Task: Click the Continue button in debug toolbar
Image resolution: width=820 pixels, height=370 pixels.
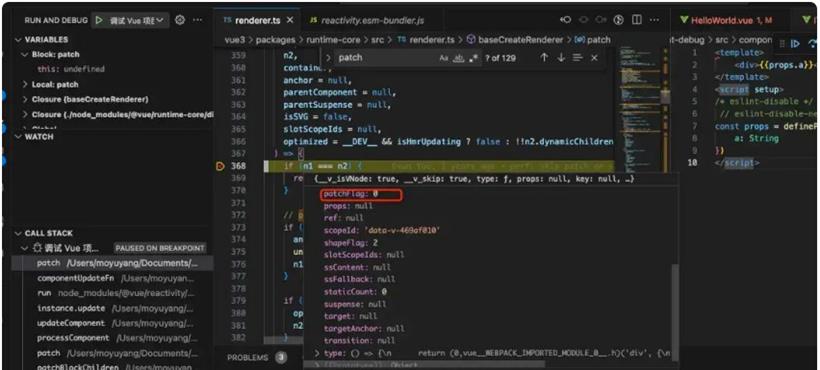Action: point(795,44)
